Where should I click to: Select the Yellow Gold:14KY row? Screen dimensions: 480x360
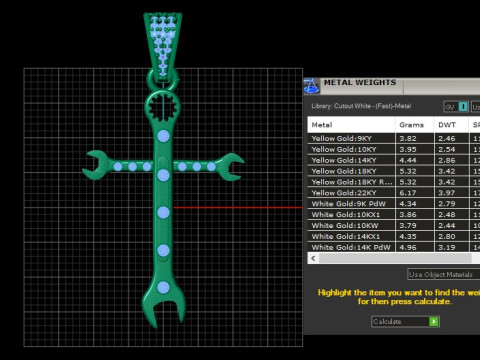pyautogui.click(x=394, y=160)
